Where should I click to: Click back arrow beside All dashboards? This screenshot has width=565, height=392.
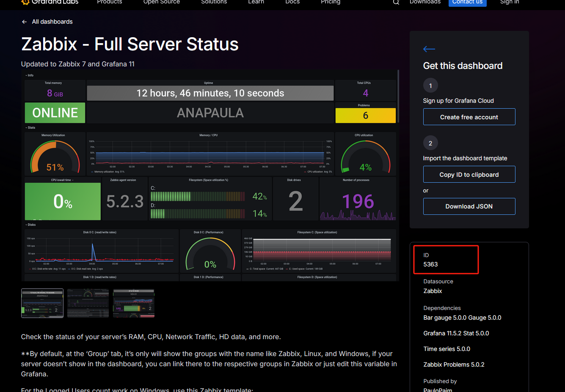[x=25, y=22]
